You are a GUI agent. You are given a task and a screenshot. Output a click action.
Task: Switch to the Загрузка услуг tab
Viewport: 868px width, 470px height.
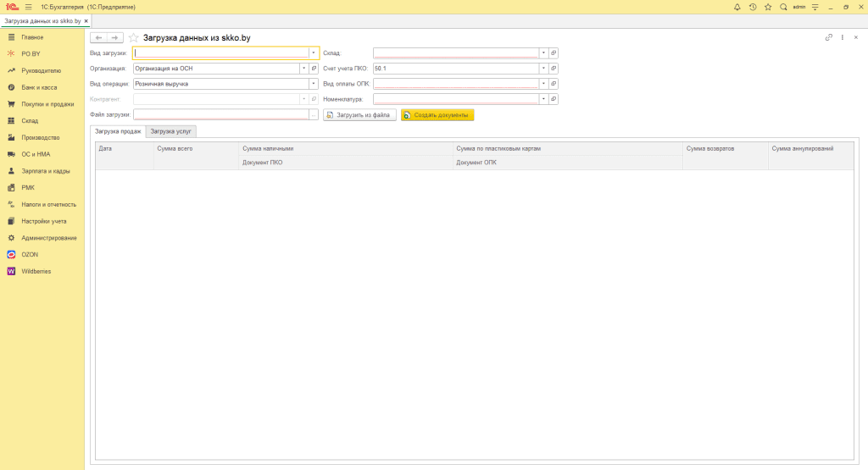[x=170, y=131]
